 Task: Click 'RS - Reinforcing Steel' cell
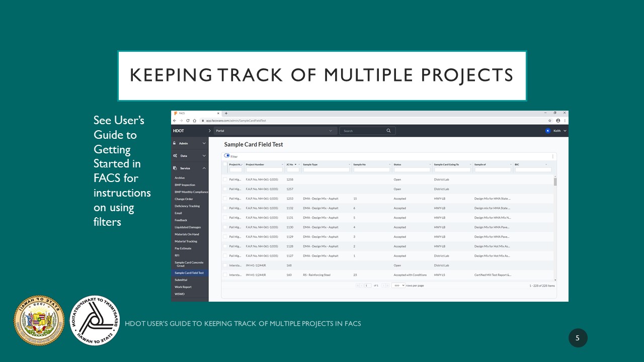pos(316,275)
